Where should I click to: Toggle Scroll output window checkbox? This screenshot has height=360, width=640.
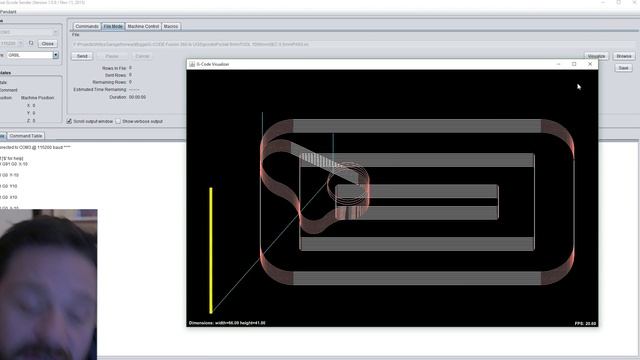(x=69, y=121)
